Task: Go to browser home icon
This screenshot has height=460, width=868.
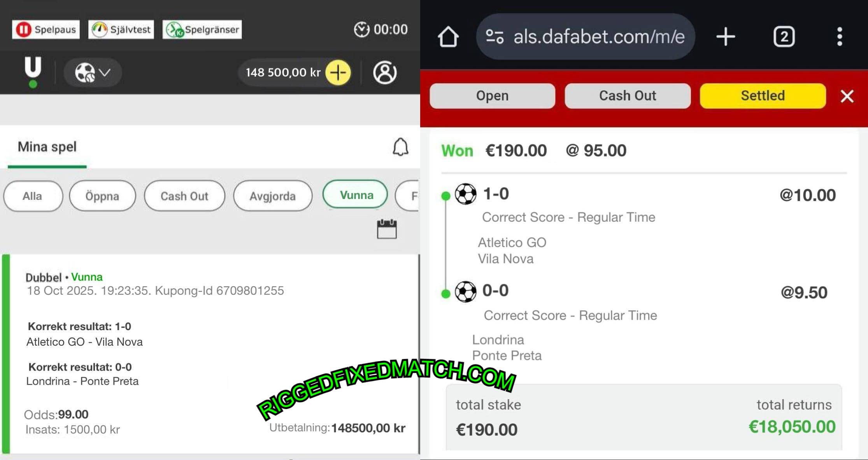Action: pos(448,37)
